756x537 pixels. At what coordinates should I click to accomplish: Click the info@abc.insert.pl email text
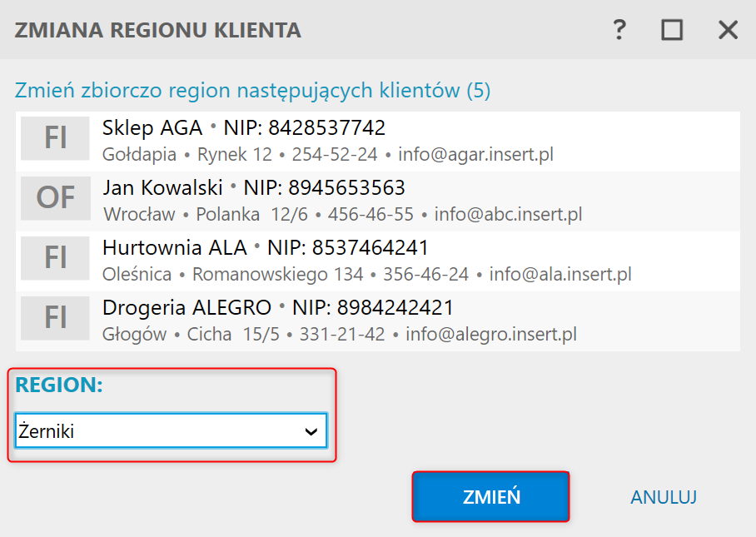(x=508, y=215)
